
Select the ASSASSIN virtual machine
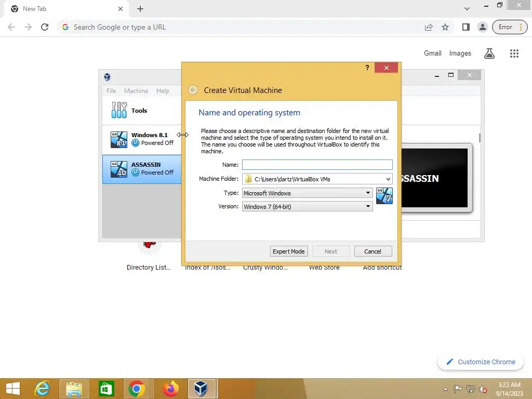pos(142,169)
